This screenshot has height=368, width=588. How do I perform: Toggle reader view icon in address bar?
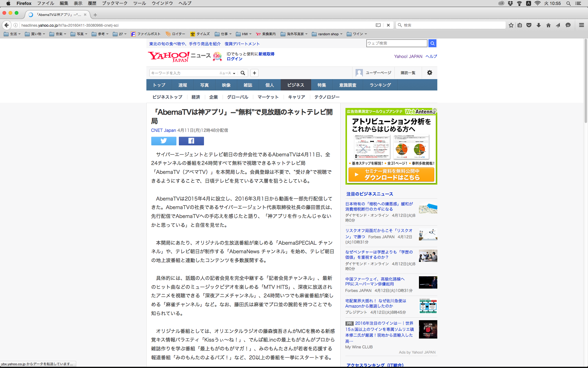378,25
